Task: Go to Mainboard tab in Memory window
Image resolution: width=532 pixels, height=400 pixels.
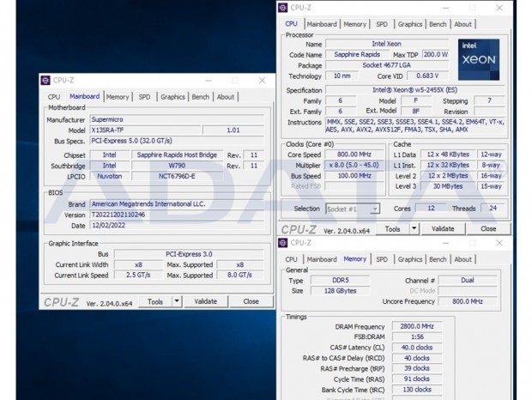Action: 322,259
